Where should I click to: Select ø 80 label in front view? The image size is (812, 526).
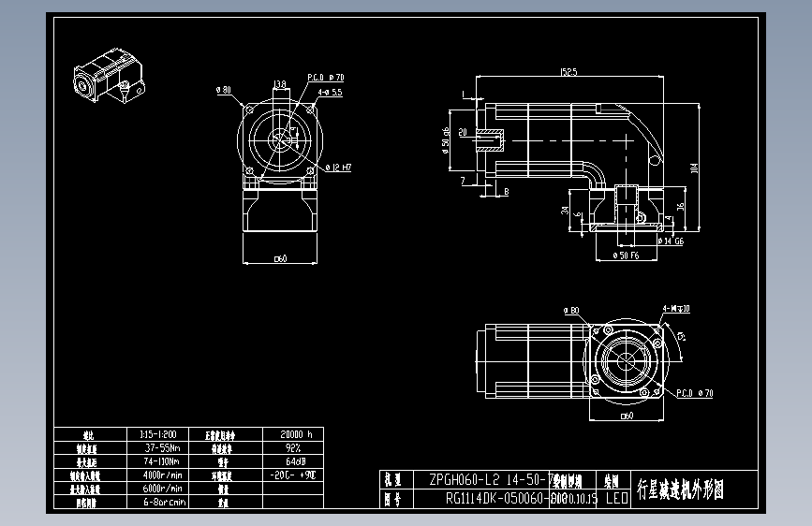point(224,90)
